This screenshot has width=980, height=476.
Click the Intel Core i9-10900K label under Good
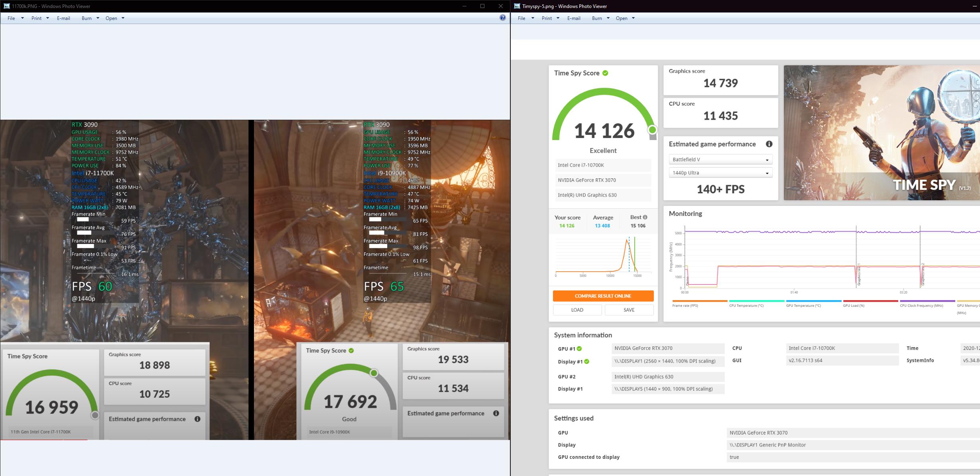click(x=330, y=432)
